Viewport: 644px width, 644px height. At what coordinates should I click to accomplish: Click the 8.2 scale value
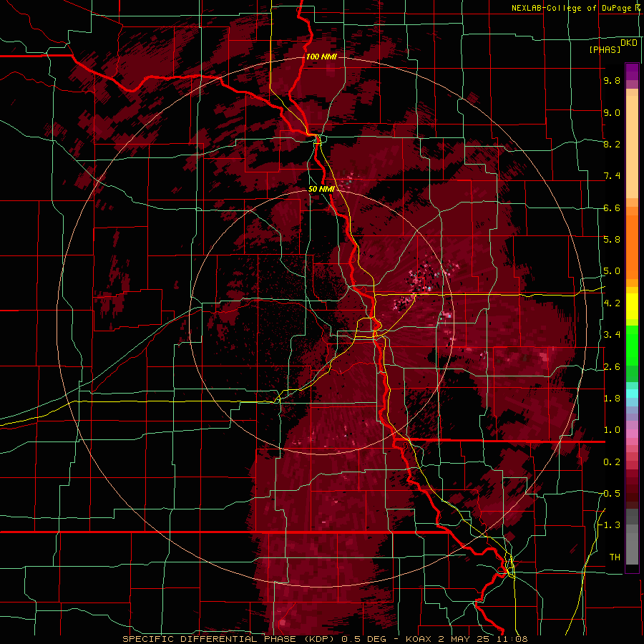612,144
